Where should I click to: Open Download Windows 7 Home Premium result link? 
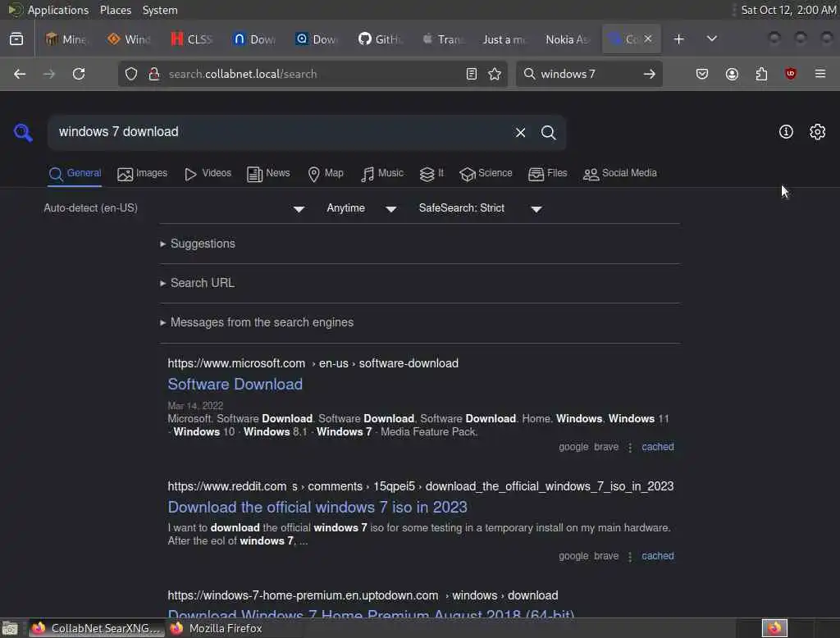pyautogui.click(x=371, y=613)
